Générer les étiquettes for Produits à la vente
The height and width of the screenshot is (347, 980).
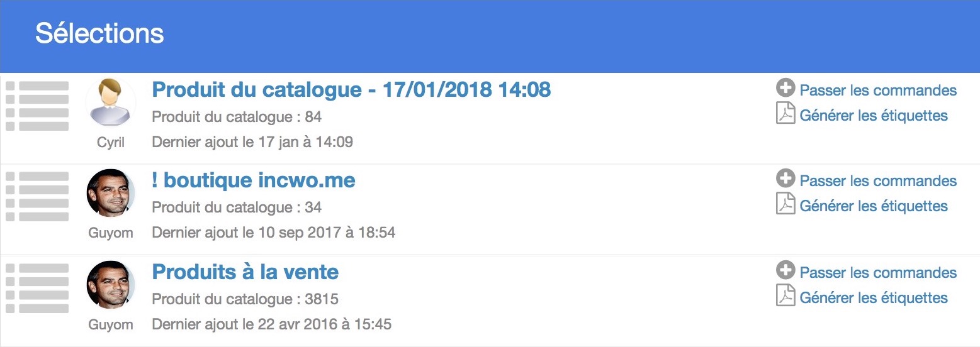click(x=874, y=298)
